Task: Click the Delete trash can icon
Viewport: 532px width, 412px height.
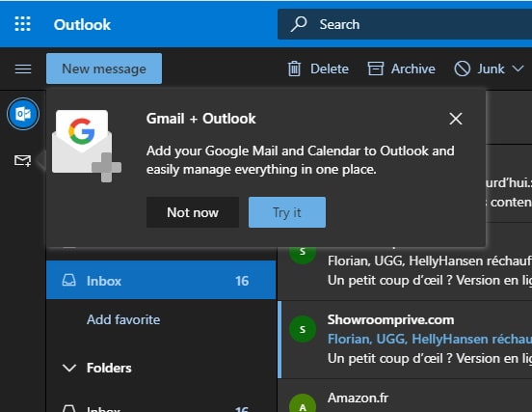Action: (294, 69)
